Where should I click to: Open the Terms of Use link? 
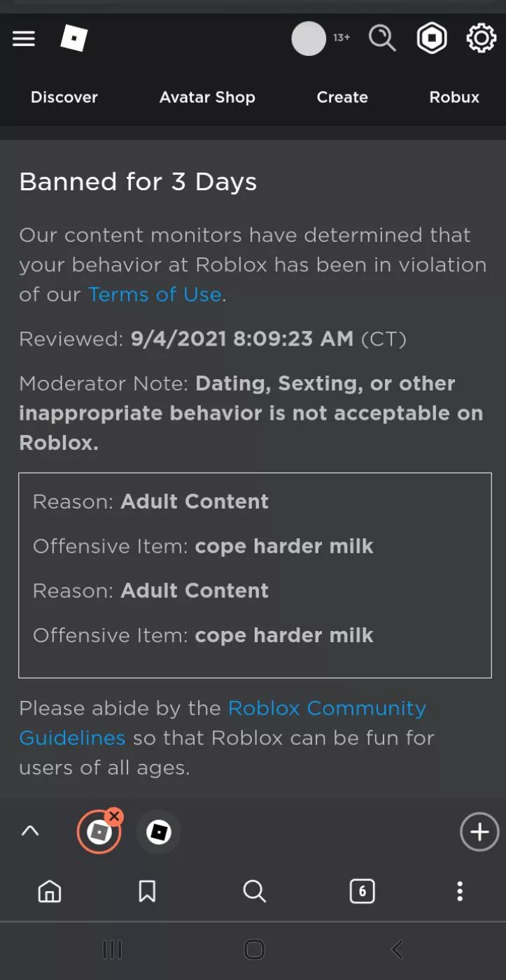(155, 294)
